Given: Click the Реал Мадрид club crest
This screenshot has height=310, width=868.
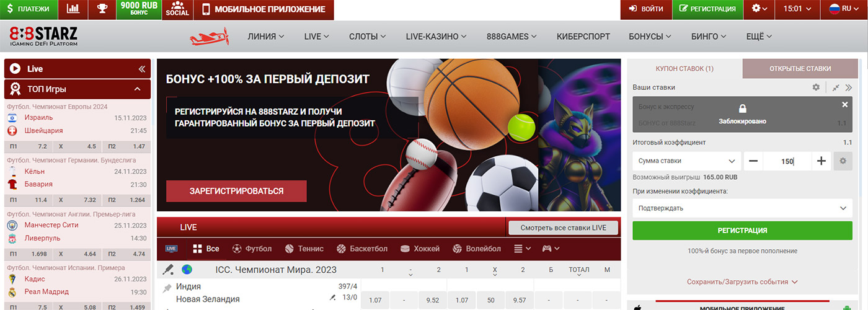Looking at the screenshot, I should 12,291.
